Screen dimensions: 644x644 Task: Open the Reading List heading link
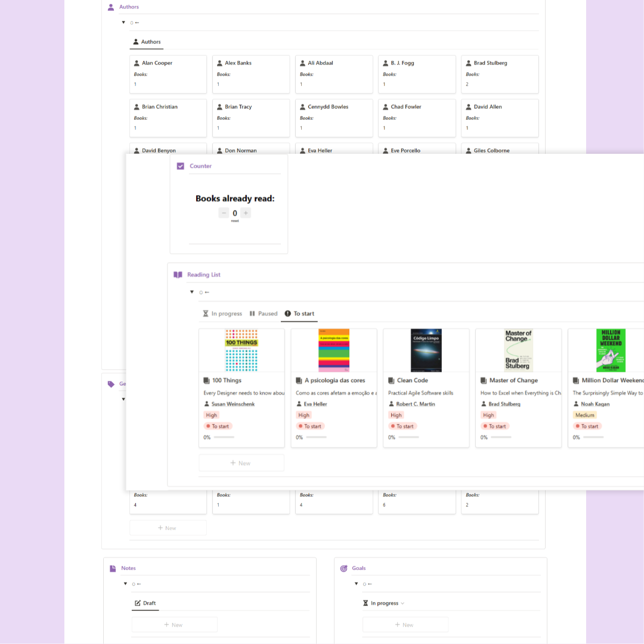[x=204, y=275]
